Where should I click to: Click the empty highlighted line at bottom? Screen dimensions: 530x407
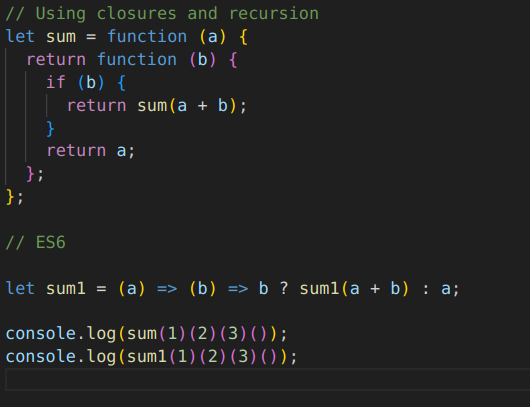point(268,380)
